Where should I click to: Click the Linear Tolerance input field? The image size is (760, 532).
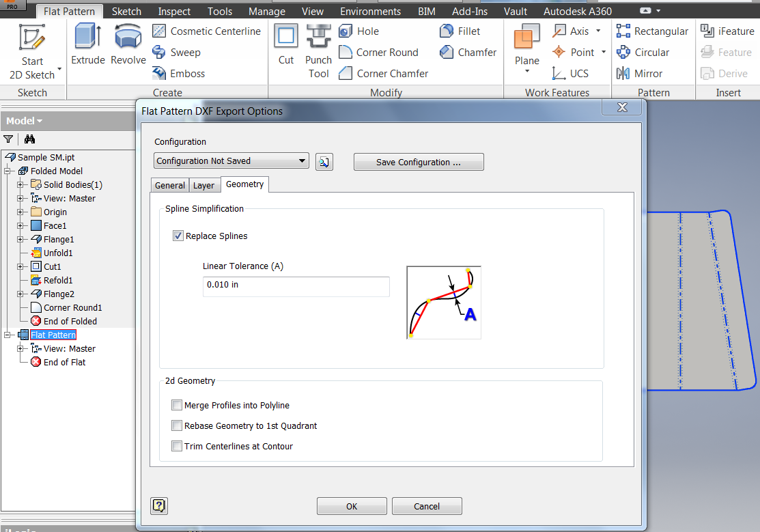click(296, 287)
